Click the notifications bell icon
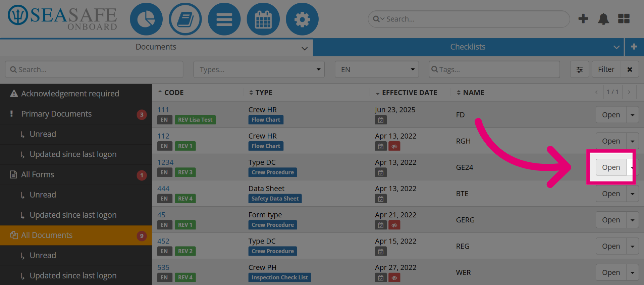 pos(603,19)
